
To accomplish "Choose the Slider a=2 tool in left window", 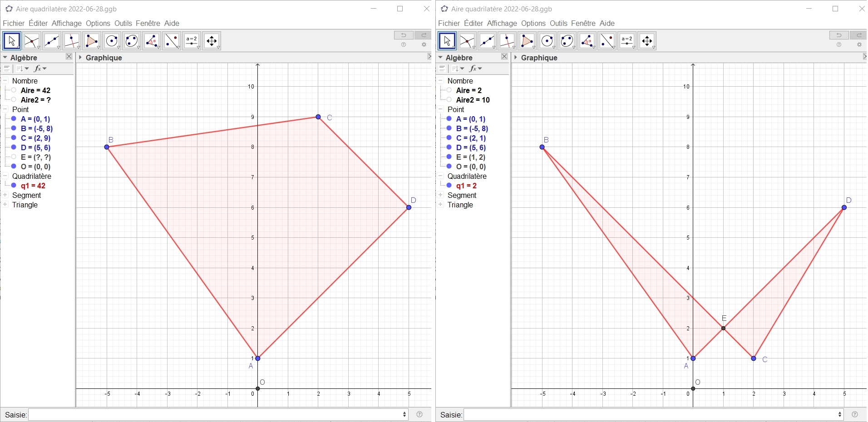I will click(x=192, y=41).
